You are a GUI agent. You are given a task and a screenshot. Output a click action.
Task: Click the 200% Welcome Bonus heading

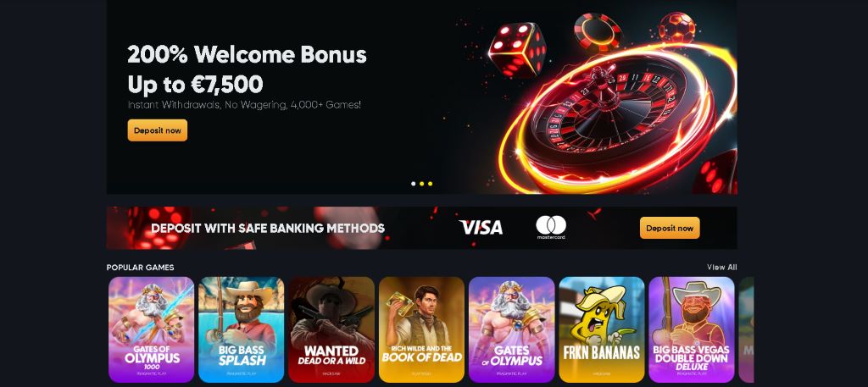pos(247,55)
